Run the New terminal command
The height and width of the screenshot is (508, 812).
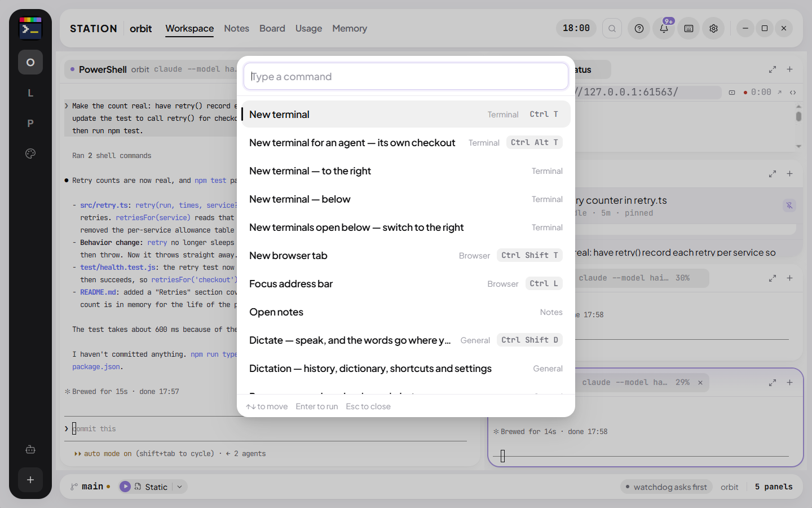point(406,115)
